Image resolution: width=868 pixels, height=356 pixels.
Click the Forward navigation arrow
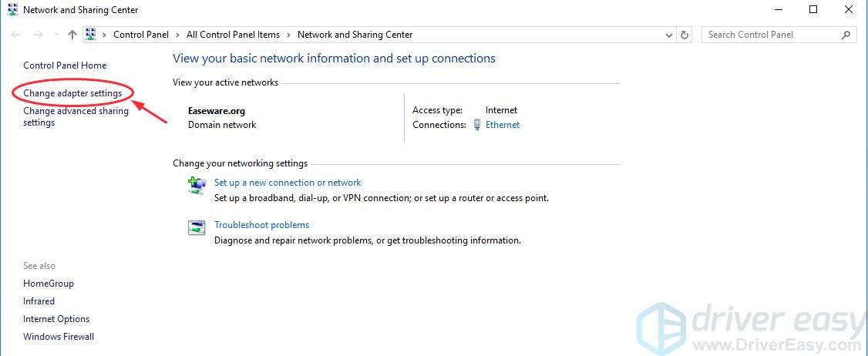tap(37, 35)
